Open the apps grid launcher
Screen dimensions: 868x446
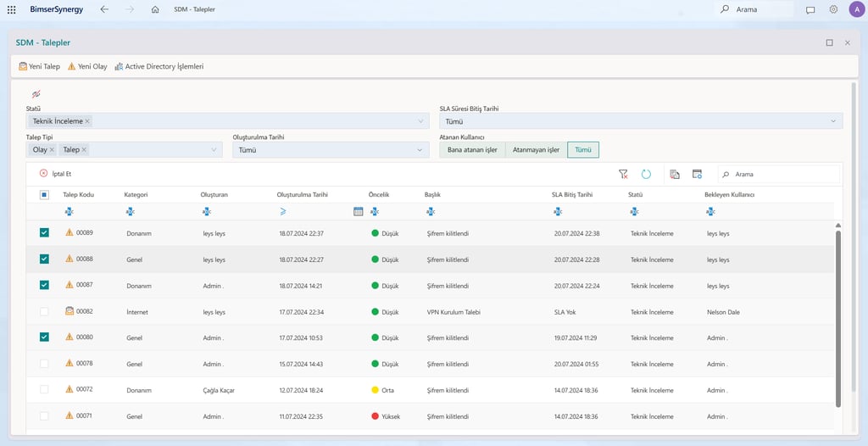[x=11, y=9]
